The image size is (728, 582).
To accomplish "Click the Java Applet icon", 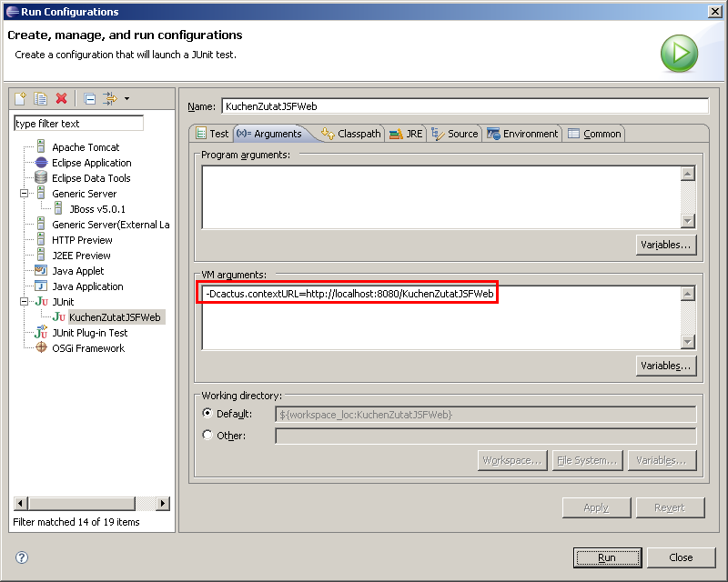I will click(x=41, y=271).
